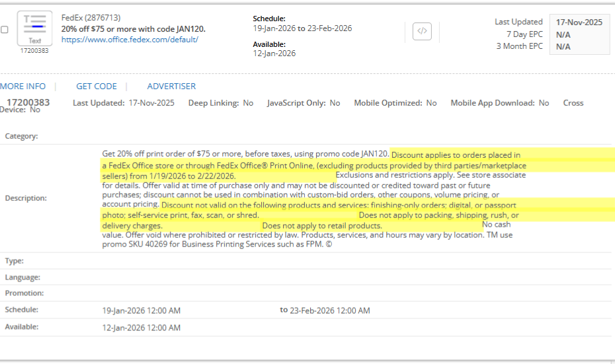Click the Category row label

pyautogui.click(x=22, y=136)
